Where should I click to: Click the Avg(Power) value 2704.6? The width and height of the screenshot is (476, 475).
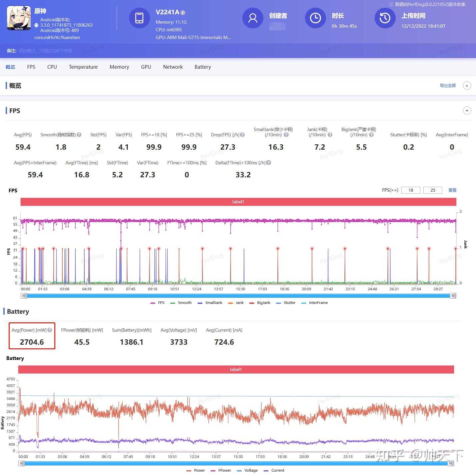pyautogui.click(x=32, y=342)
